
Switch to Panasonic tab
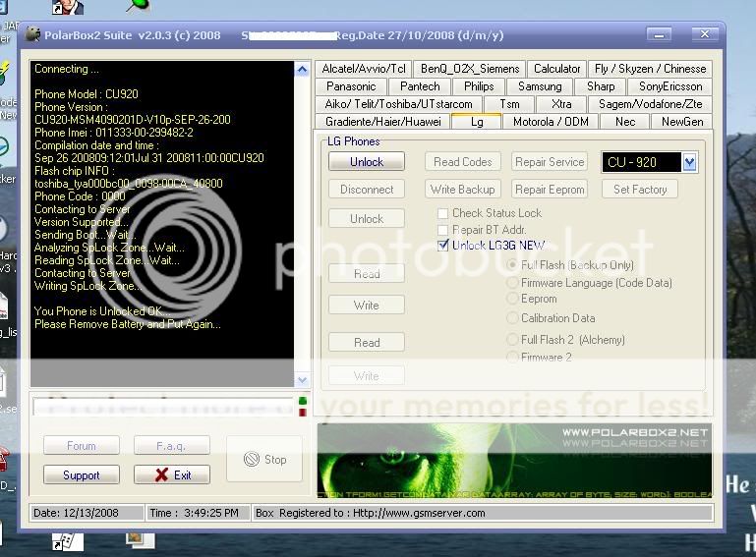click(351, 86)
